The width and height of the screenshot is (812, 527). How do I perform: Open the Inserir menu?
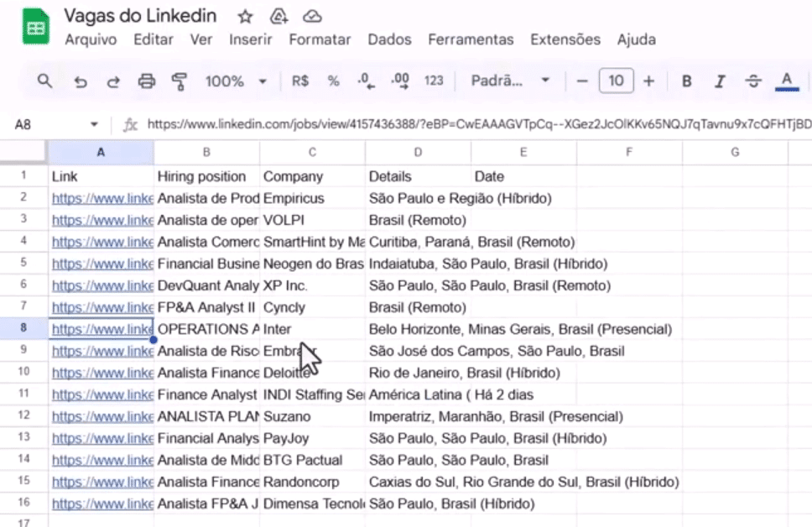(x=251, y=40)
